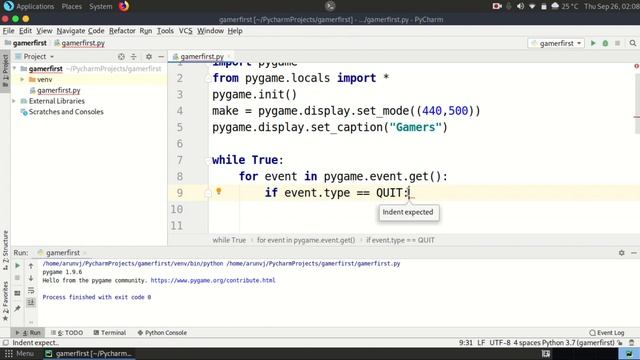Open the Tools menu
This screenshot has width=640, height=360.
tap(165, 31)
